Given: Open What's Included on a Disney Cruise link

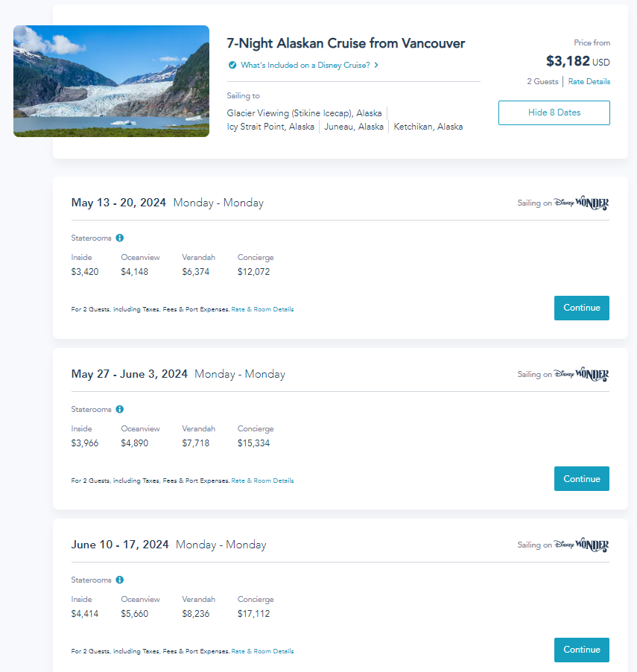Looking at the screenshot, I should click(305, 66).
